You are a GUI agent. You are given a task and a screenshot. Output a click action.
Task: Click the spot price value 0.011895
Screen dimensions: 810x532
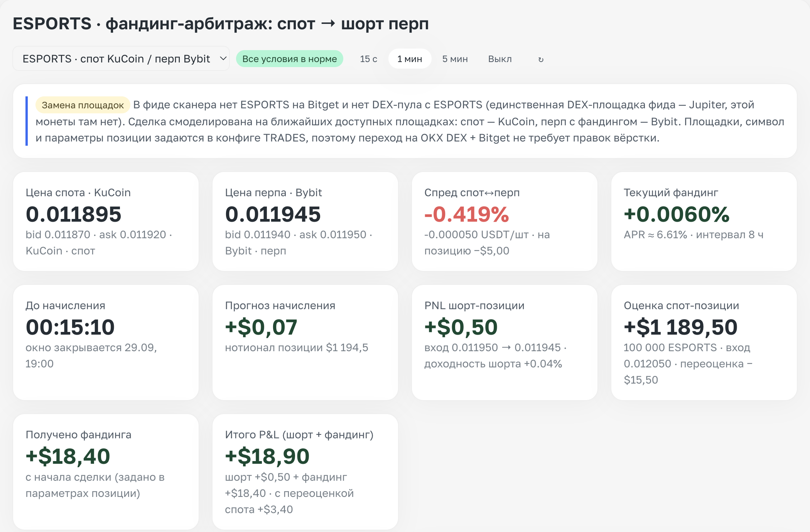coord(73,214)
